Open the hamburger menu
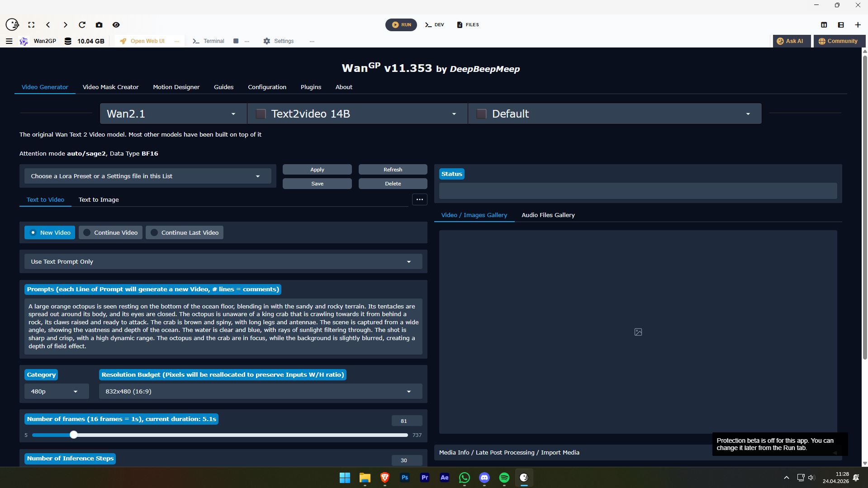The image size is (868, 488). point(9,41)
